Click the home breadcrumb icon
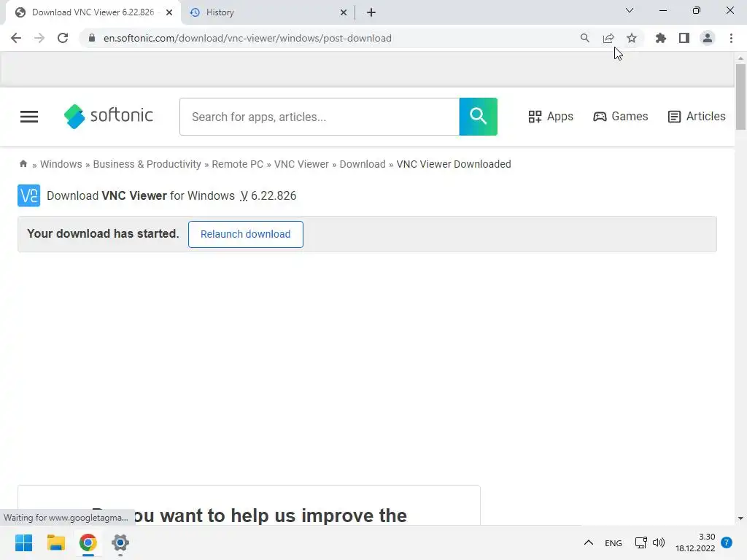Viewport: 747px width, 560px height. [23, 164]
